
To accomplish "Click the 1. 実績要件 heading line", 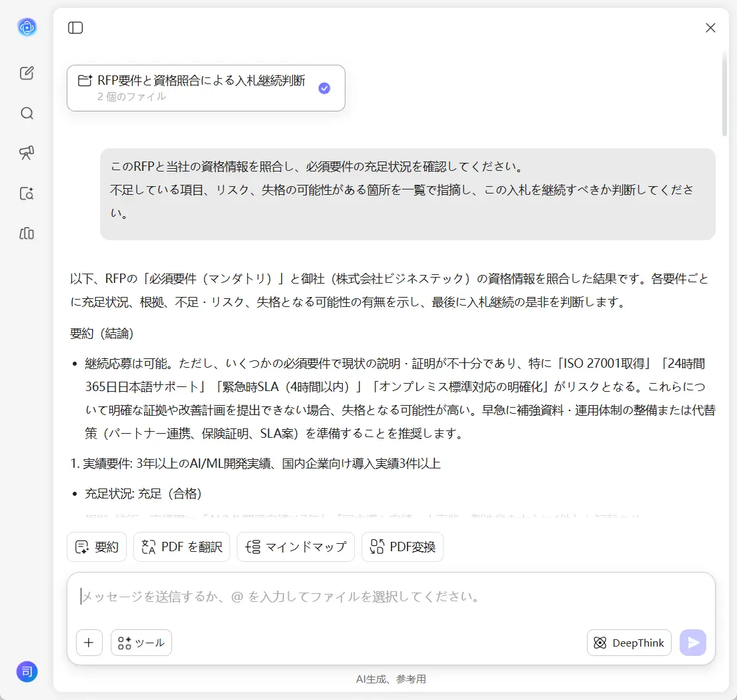I will [255, 464].
